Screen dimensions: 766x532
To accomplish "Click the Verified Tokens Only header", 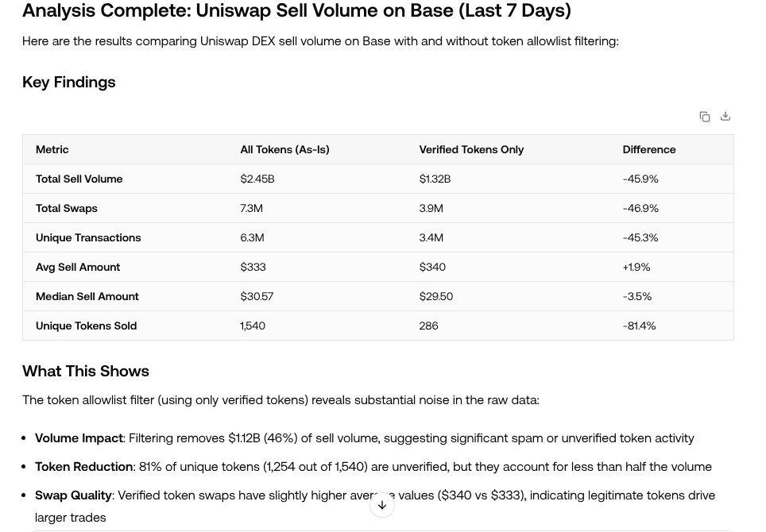I will coord(471,149).
